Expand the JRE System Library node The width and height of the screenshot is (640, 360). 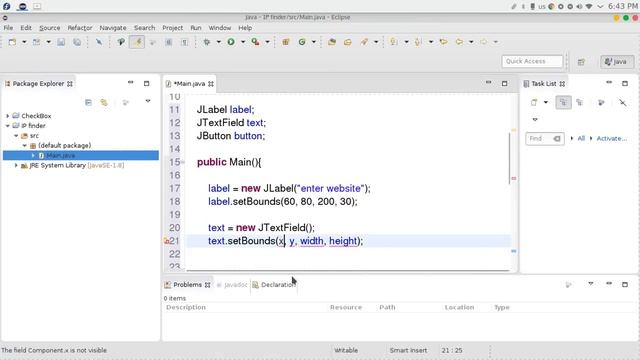click(16, 165)
